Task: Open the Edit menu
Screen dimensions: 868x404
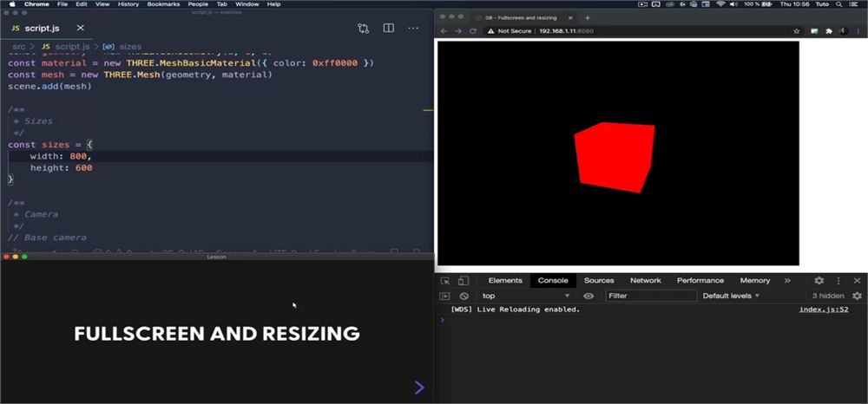Action: (82, 3)
